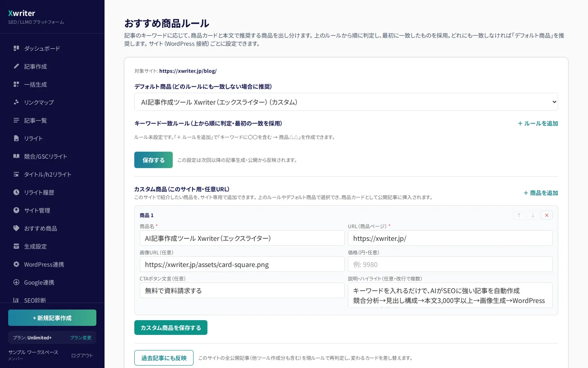Image resolution: width=588 pixels, height=368 pixels.
Task: Click the タイトル/h2リライト icon
Action: 16,174
